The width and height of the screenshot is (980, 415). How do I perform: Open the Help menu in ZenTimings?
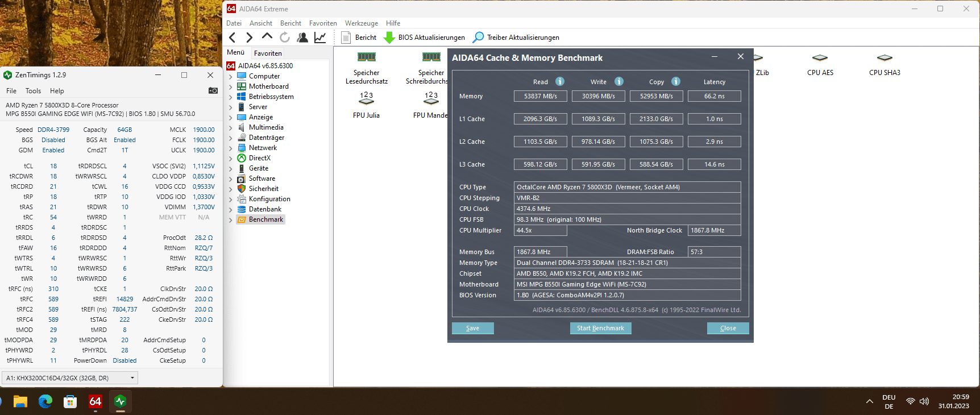coord(57,91)
